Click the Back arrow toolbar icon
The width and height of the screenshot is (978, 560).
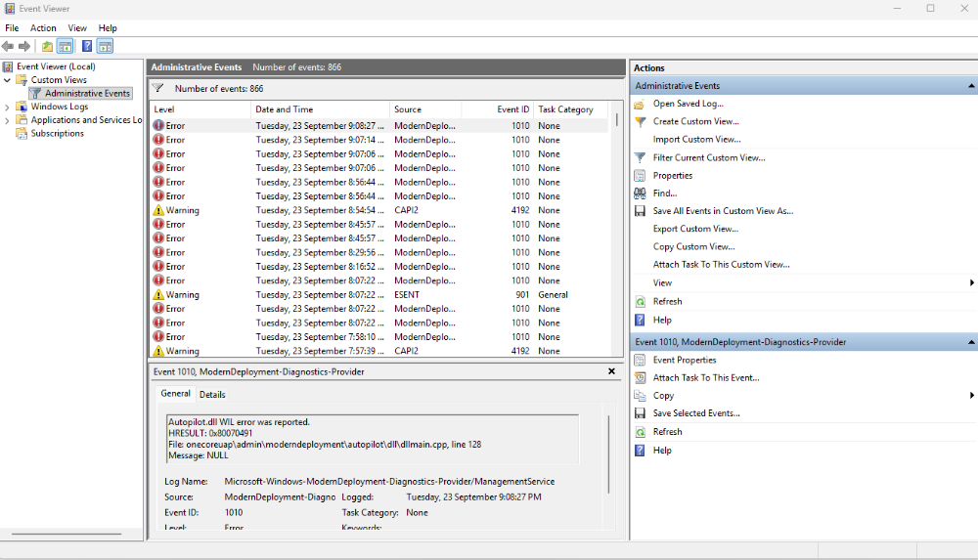[x=8, y=46]
